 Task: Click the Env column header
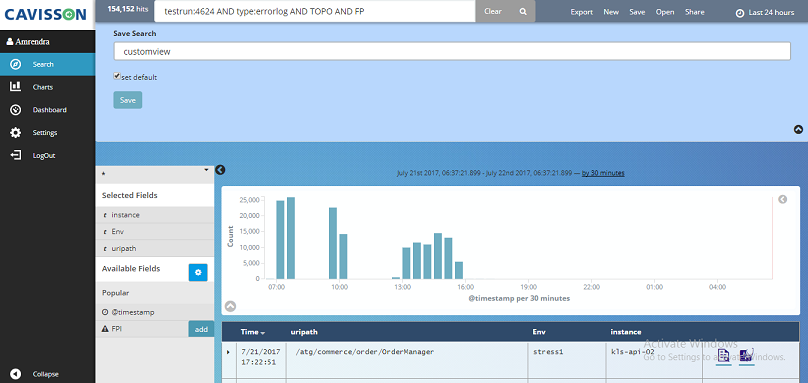point(538,332)
